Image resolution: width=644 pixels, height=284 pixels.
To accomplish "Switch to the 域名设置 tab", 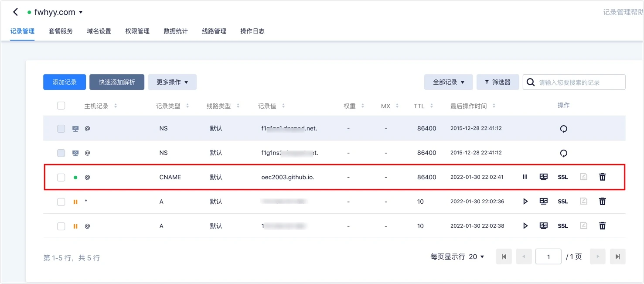I will click(99, 31).
